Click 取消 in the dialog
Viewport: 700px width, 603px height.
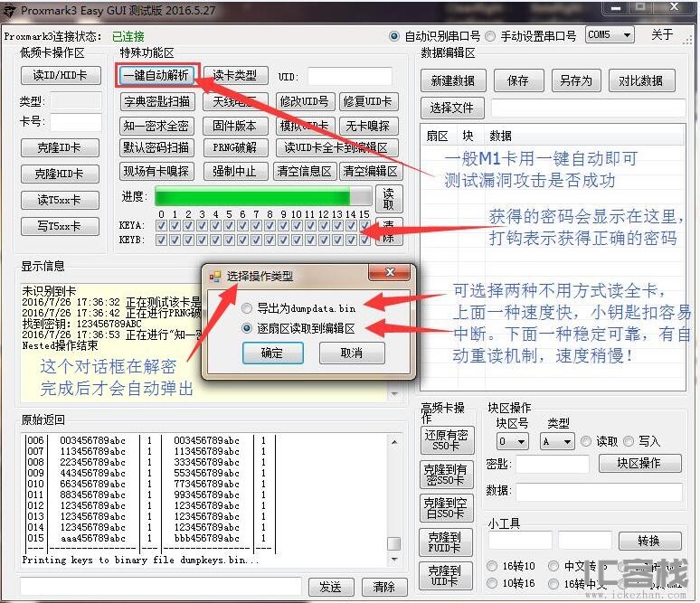[x=352, y=353]
